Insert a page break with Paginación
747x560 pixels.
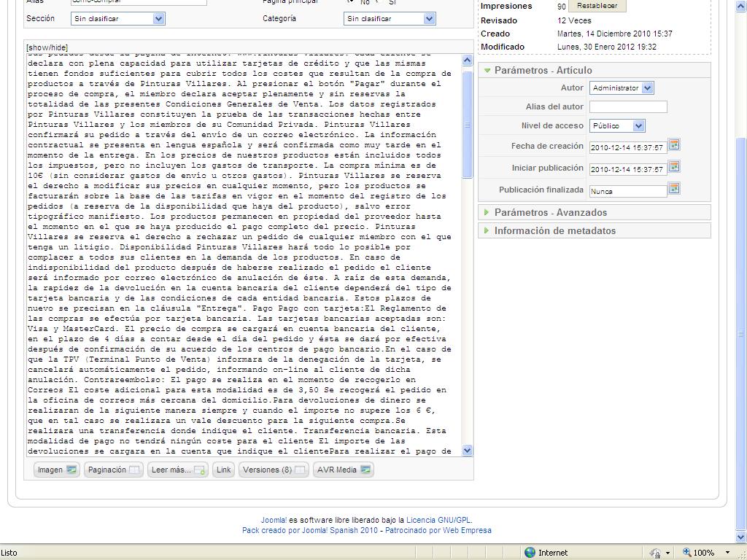113,470
